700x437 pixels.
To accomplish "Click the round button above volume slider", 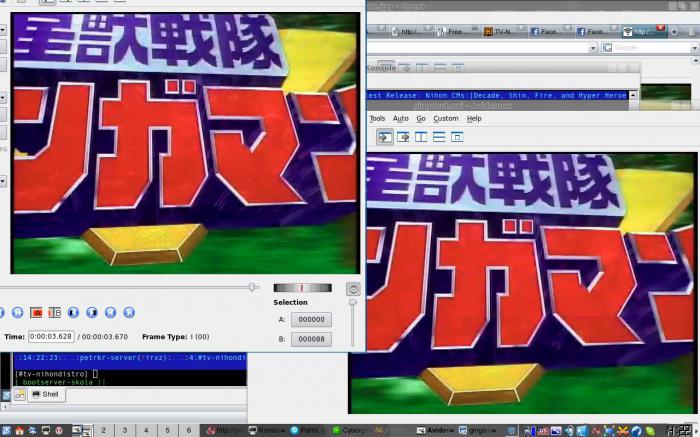I will 353,289.
